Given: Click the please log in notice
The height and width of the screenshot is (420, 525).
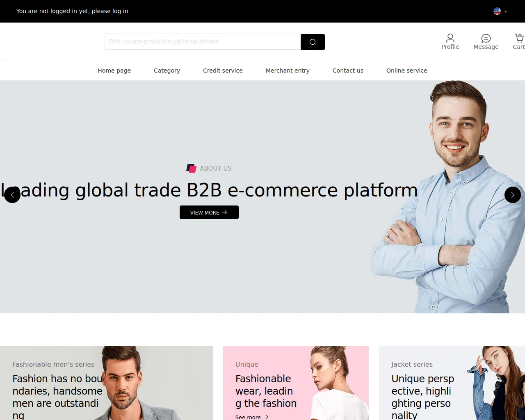Looking at the screenshot, I should click(x=72, y=11).
